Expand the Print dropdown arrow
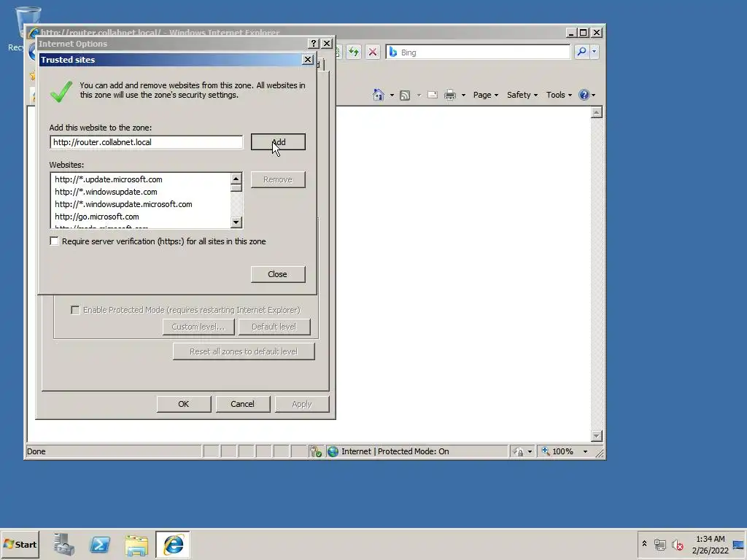Image resolution: width=747 pixels, height=560 pixels. pyautogui.click(x=463, y=95)
